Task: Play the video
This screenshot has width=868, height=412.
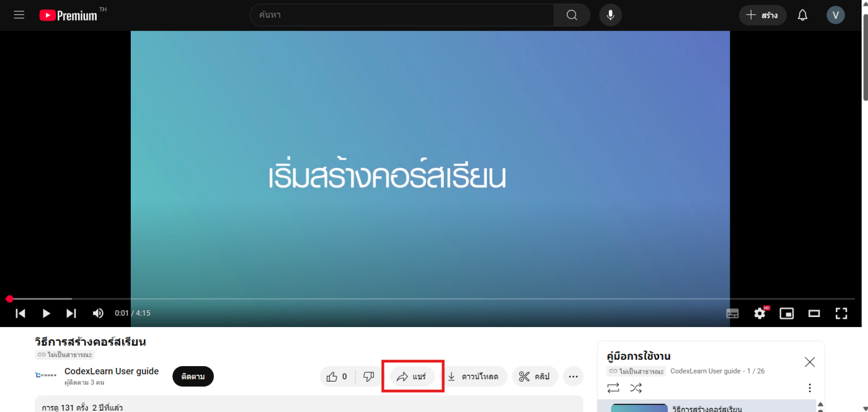Action: (x=46, y=313)
